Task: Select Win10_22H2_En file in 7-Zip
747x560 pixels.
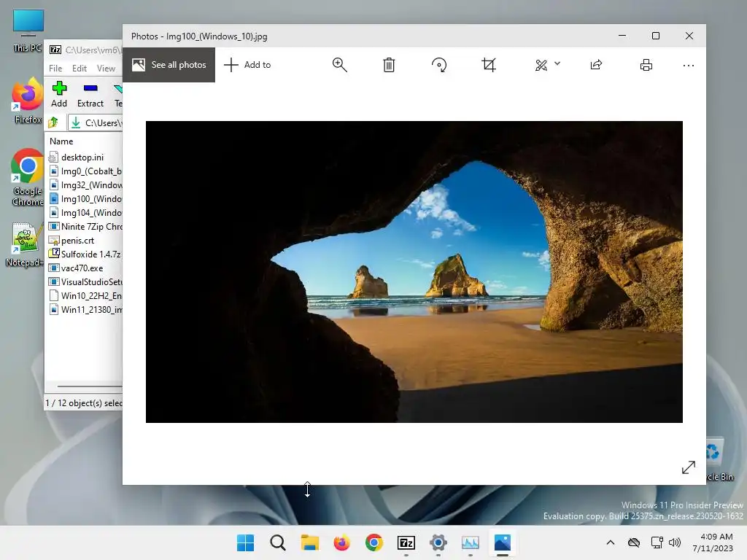Action: [85, 296]
